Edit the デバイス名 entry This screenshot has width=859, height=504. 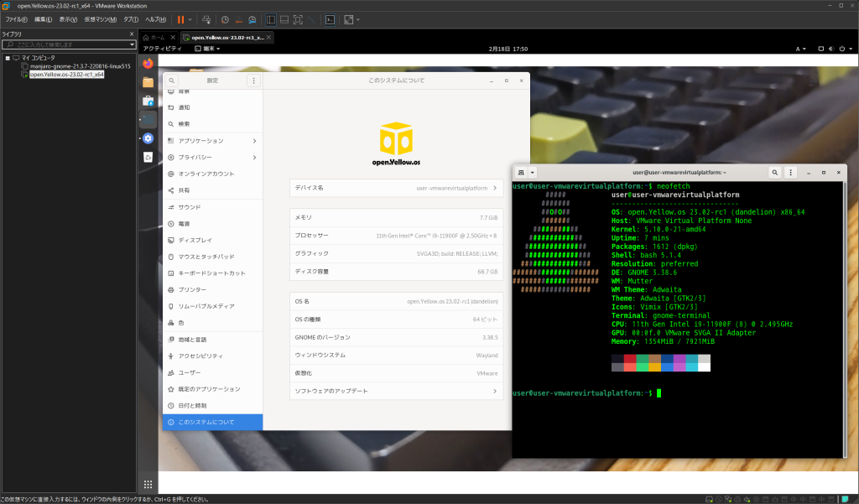pyautogui.click(x=396, y=188)
